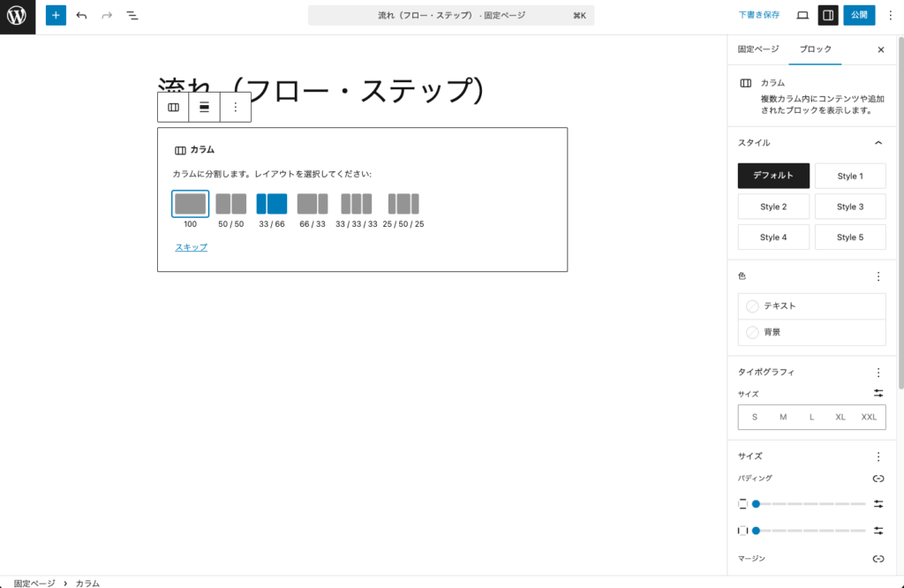Switch to the 固定ページ tab
The image size is (904, 588).
(x=757, y=49)
